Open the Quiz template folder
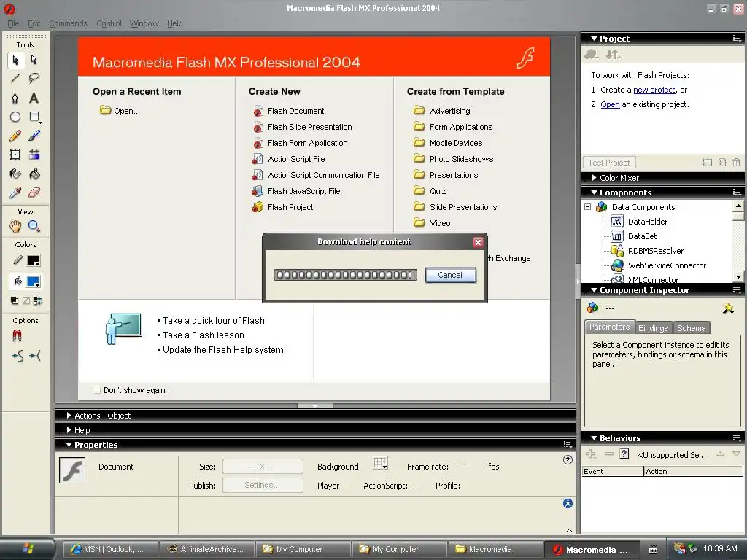 click(430, 191)
